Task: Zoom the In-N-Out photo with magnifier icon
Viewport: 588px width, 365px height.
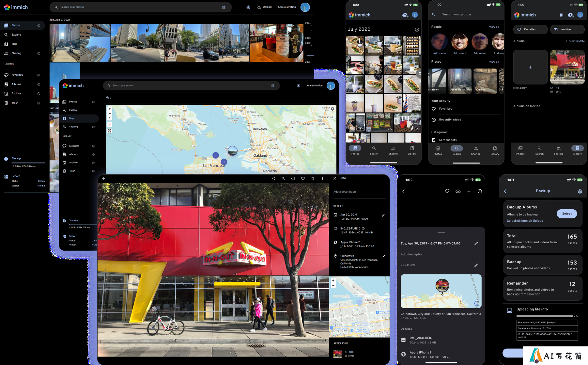Action: pyautogui.click(x=283, y=179)
